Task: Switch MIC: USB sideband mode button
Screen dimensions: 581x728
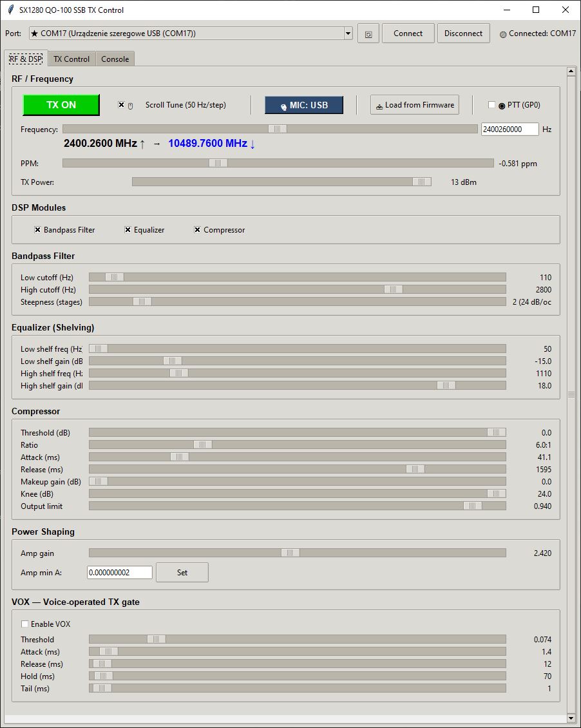Action: click(x=304, y=105)
